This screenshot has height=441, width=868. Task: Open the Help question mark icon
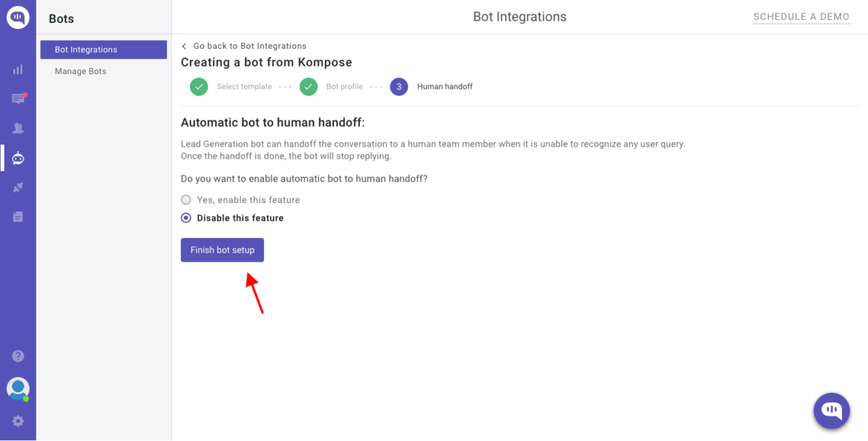pos(17,356)
